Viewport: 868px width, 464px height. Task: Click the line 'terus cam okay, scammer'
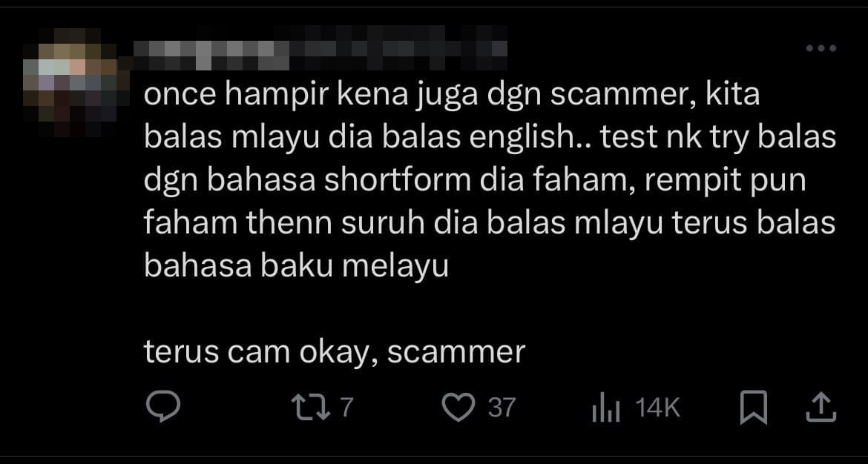point(335,352)
